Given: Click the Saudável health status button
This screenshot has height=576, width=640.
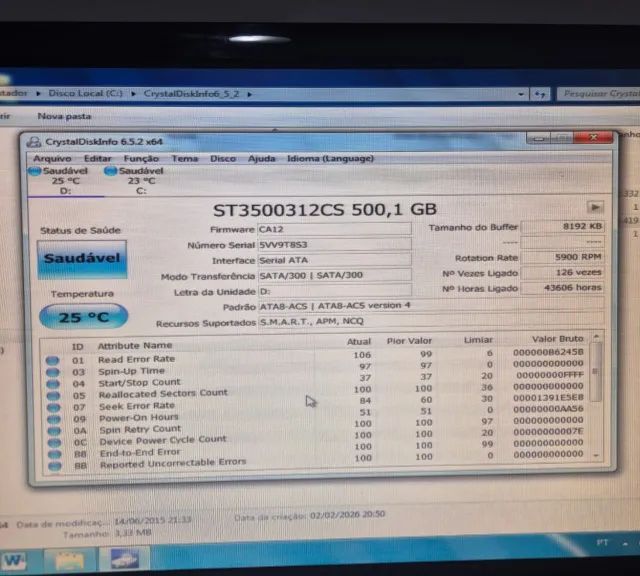Looking at the screenshot, I should pyautogui.click(x=82, y=259).
